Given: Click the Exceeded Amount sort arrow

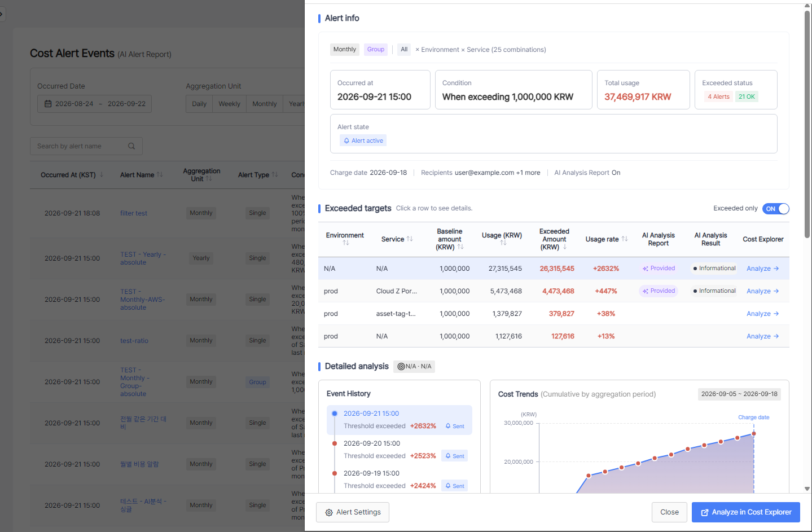Looking at the screenshot, I should 564,247.
